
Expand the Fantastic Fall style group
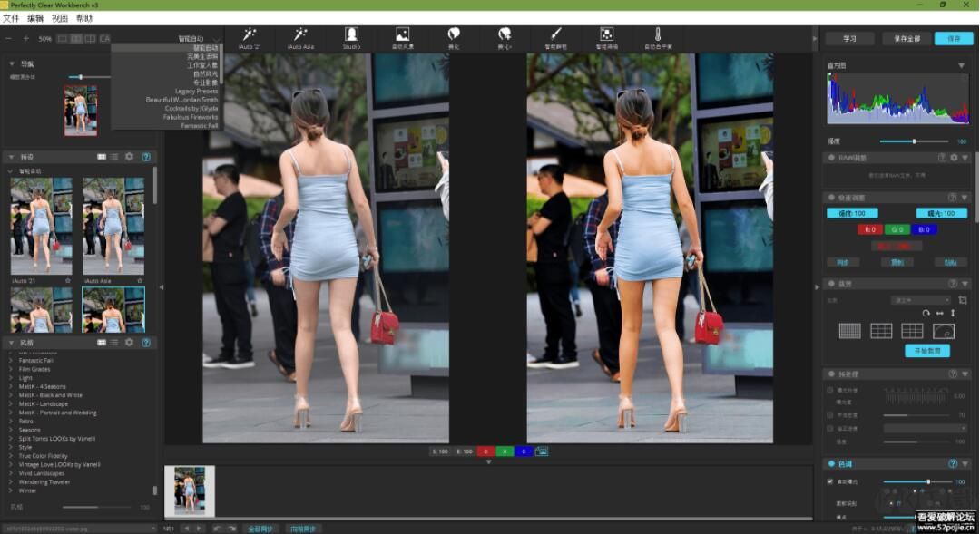click(11, 361)
